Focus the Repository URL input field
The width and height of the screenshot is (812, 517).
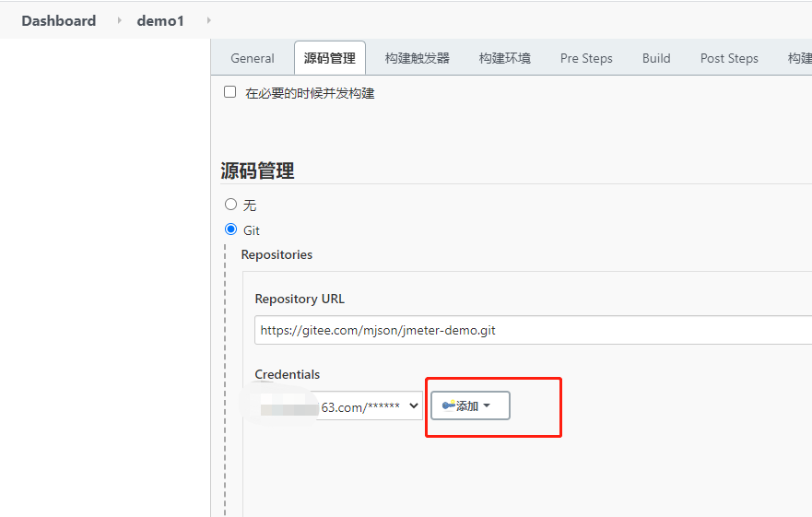[533, 330]
